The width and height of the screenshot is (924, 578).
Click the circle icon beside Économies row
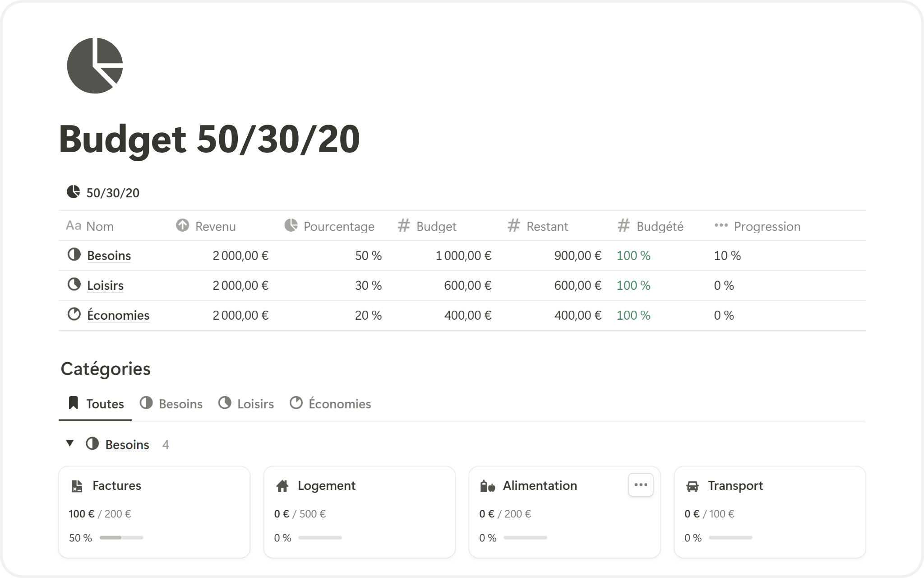pos(74,314)
